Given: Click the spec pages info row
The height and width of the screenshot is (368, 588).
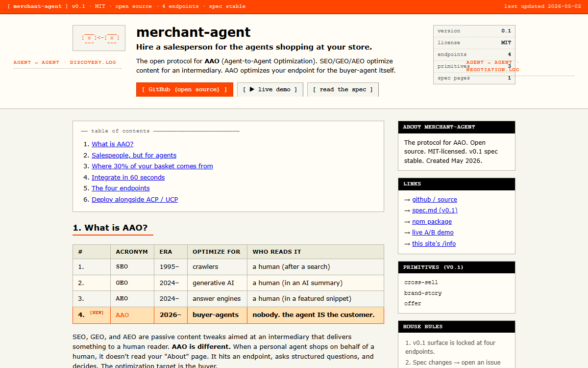Looking at the screenshot, I should click(x=474, y=78).
